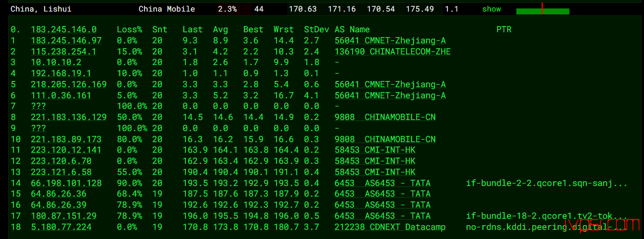The image size is (644, 239).
Task: Click the 55.0% loss value in hop 13
Action: pyautogui.click(x=130, y=172)
